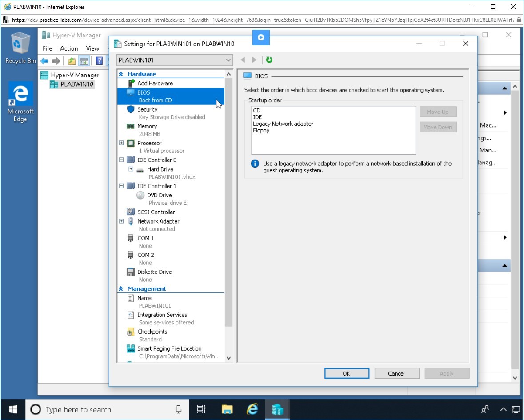Image resolution: width=524 pixels, height=420 pixels.
Task: Click the Move Down button
Action: (x=438, y=127)
